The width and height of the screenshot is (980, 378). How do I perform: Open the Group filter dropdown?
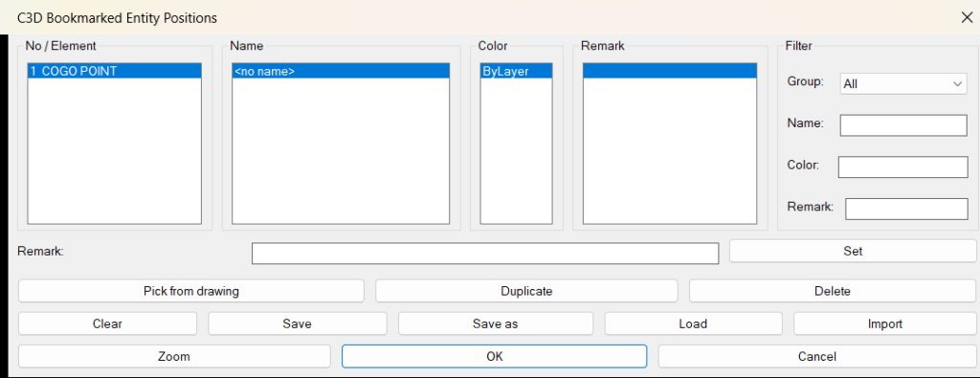coord(903,83)
